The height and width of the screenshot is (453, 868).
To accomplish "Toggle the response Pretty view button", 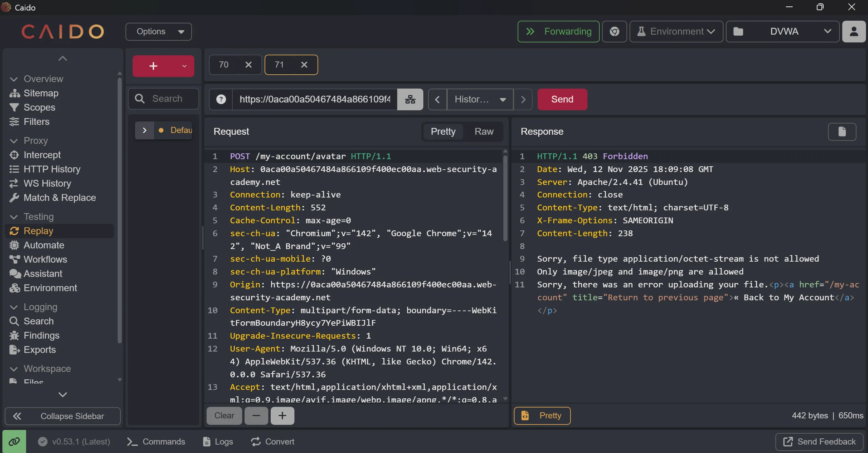I will [542, 416].
